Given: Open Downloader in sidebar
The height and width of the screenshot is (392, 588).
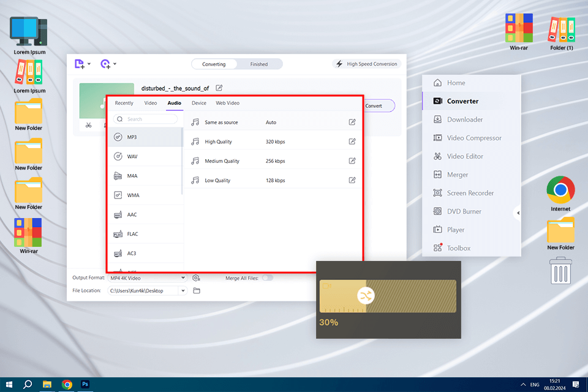Looking at the screenshot, I should tap(472, 119).
